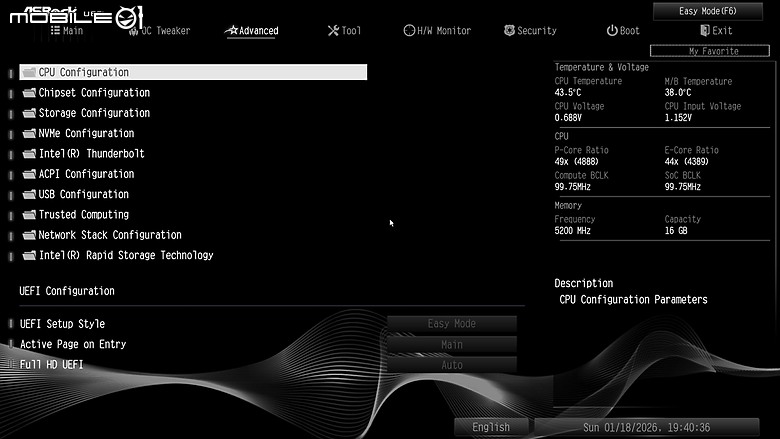Screen dimensions: 780x439
Task: Go to the H/W Monitor tab
Action: pyautogui.click(x=437, y=30)
